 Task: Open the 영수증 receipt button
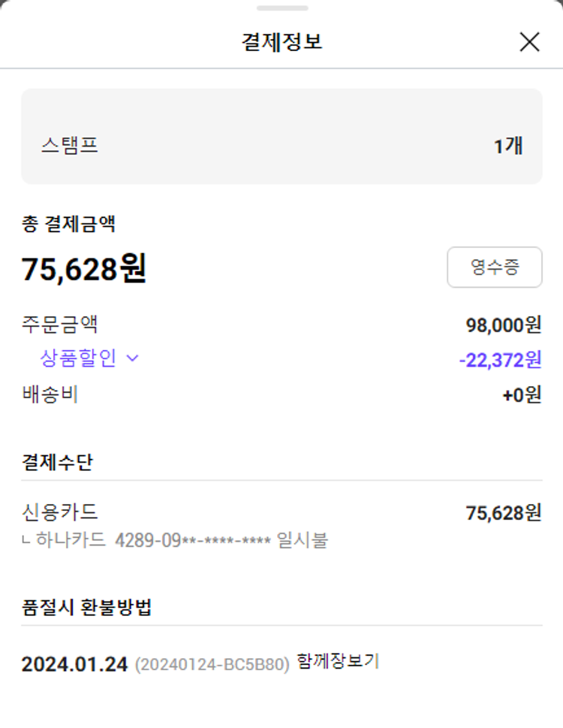495,267
